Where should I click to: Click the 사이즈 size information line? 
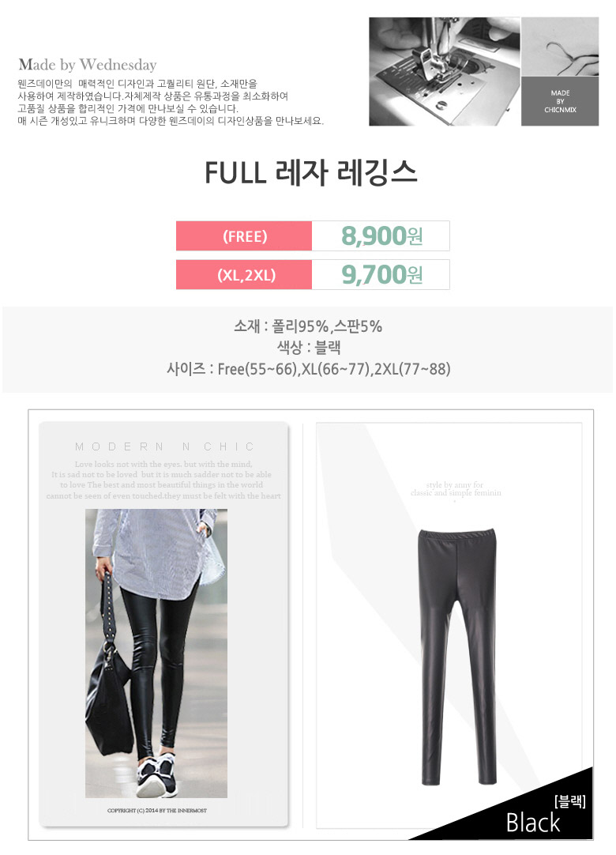pos(309,369)
